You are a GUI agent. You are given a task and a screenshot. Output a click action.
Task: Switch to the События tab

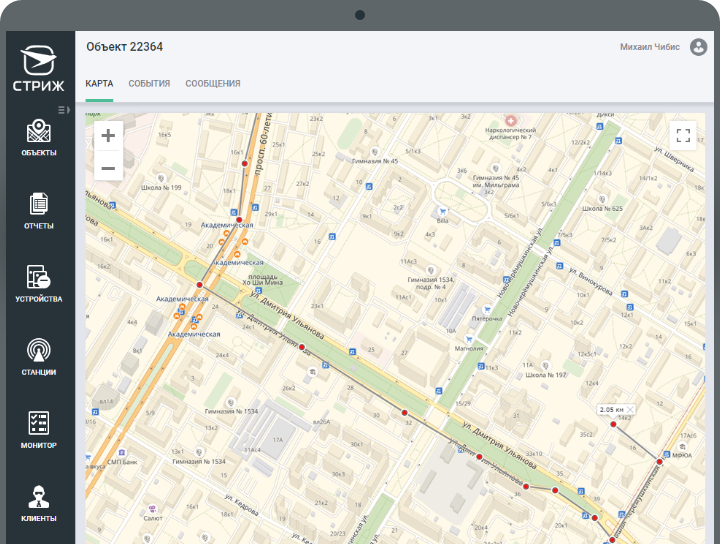149,84
